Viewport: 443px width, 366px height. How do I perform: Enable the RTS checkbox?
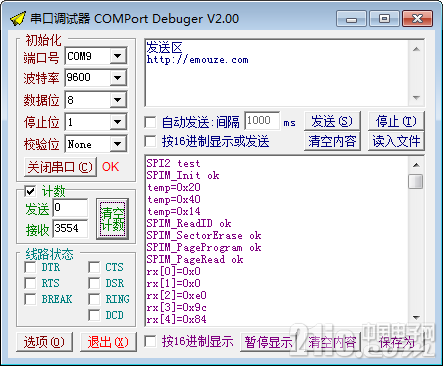pos(30,283)
